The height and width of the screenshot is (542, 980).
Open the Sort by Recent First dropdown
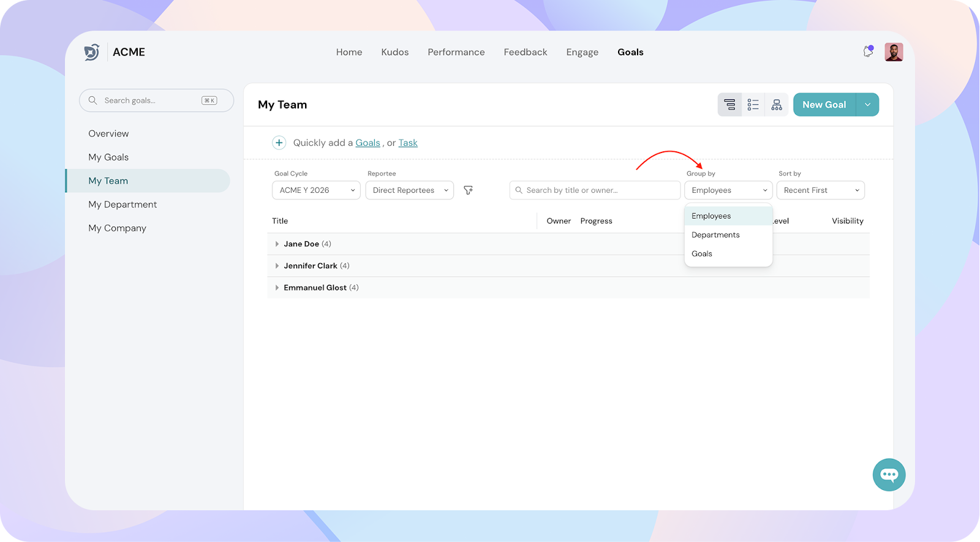tap(820, 190)
